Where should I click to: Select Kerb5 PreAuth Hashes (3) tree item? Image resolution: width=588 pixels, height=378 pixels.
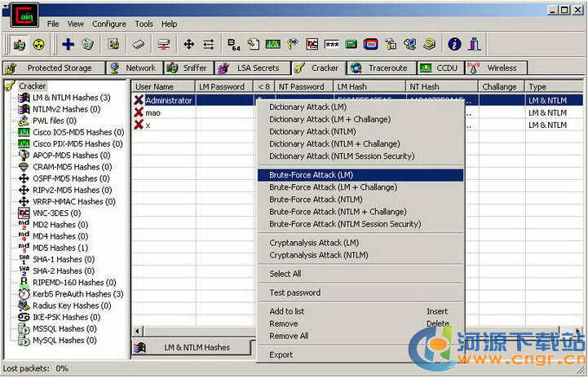pyautogui.click(x=77, y=294)
